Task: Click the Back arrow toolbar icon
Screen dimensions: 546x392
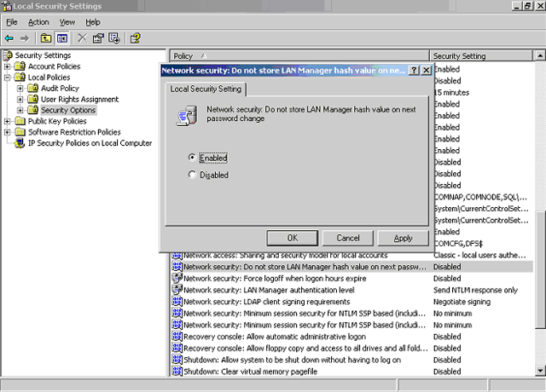Action: (9, 38)
